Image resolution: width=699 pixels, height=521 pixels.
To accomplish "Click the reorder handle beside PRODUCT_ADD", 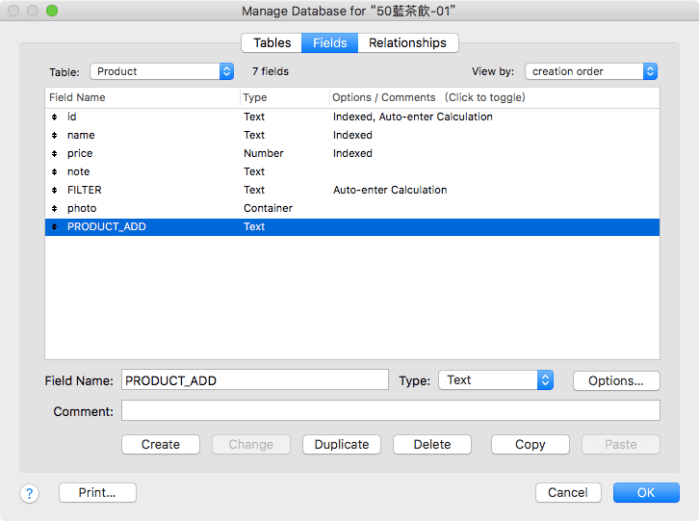I will tap(55, 227).
